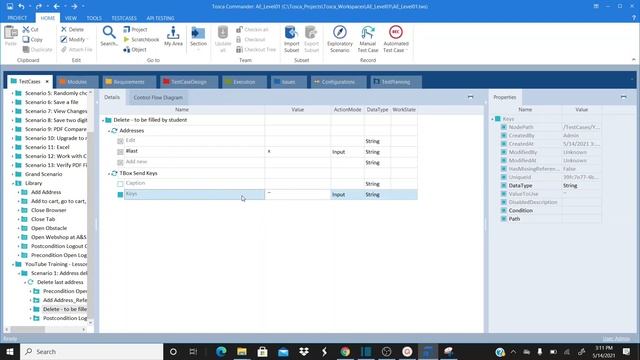This screenshot has width=640, height=360.
Task: Select Grand Scenario in tree
Action: pos(44,174)
